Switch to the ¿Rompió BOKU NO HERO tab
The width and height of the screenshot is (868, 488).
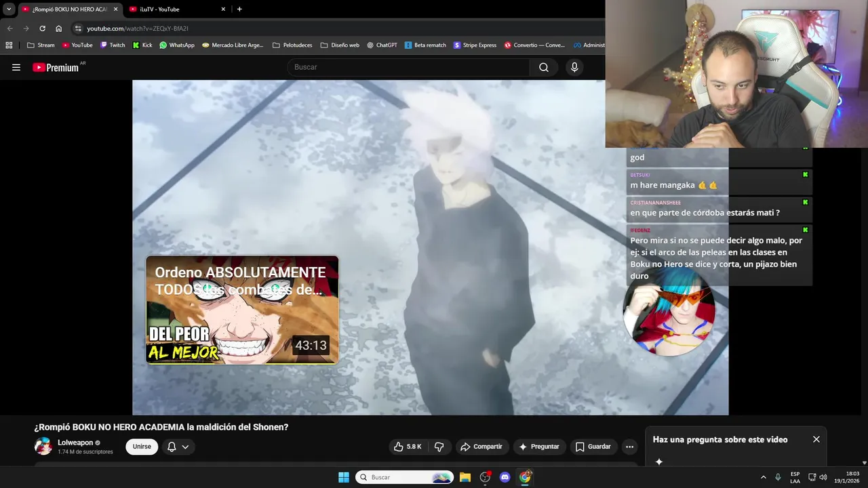[70, 9]
